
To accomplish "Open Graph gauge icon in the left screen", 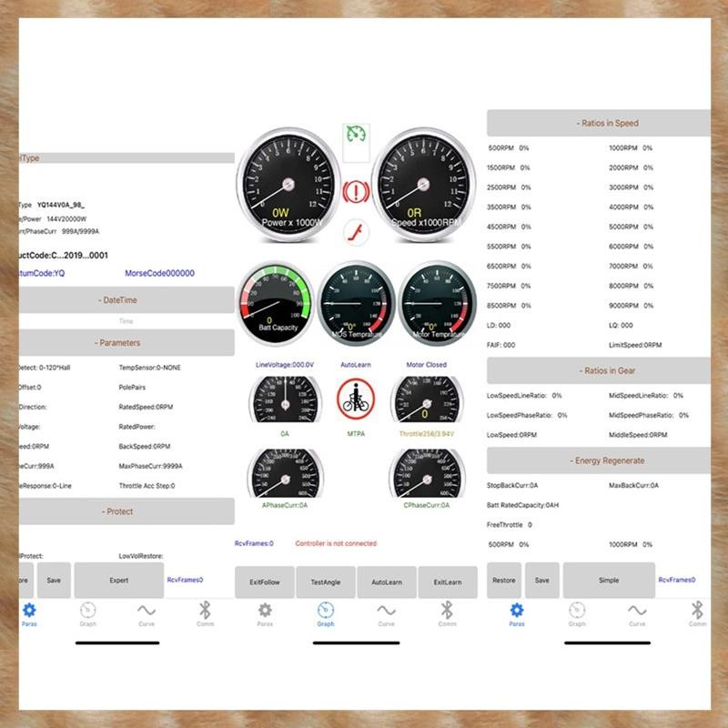I will (x=87, y=613).
